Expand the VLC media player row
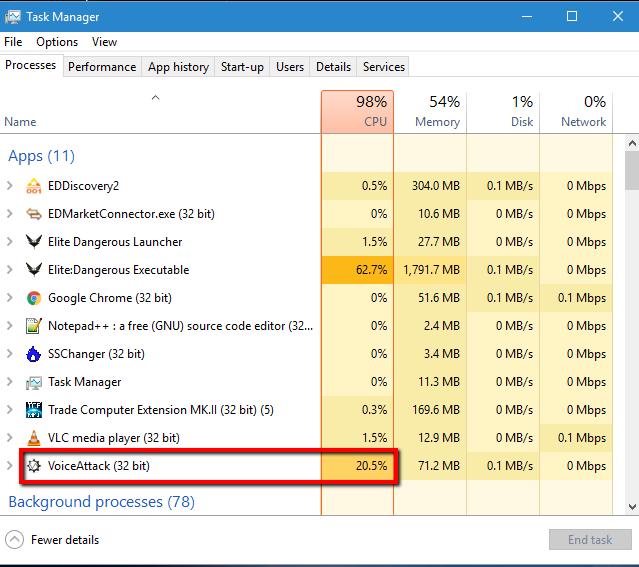Screen dimensions: 639x567 (9, 438)
